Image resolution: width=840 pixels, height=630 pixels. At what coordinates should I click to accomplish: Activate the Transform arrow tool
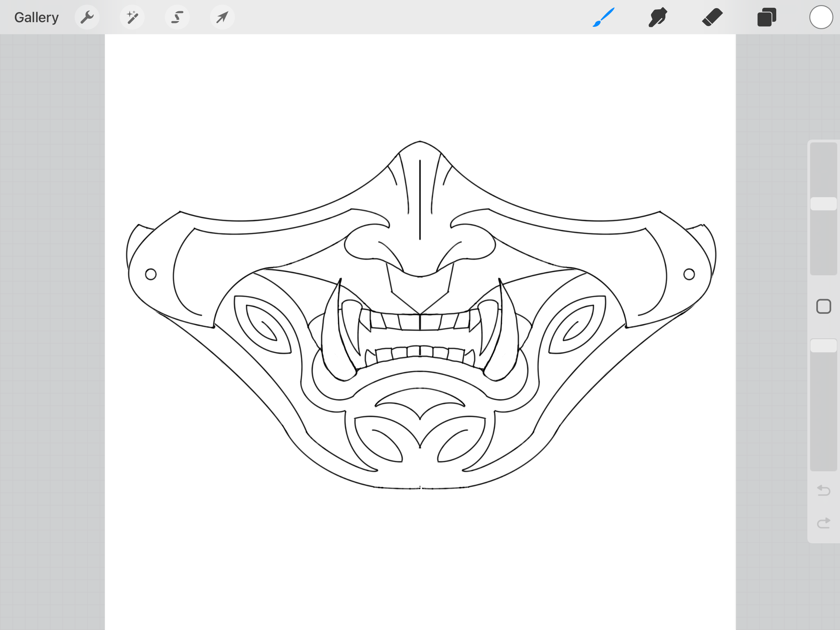[222, 17]
